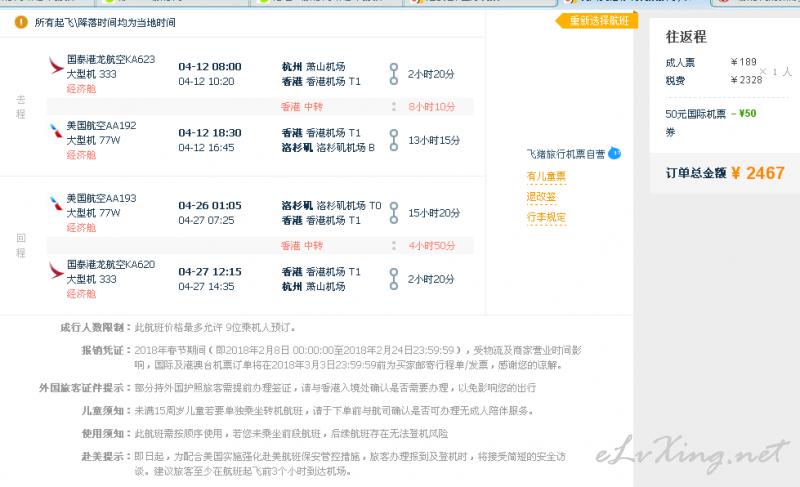Viewport: 800px width, 487px height.
Task: Open the 行李规定 baggage link
Action: (546, 217)
